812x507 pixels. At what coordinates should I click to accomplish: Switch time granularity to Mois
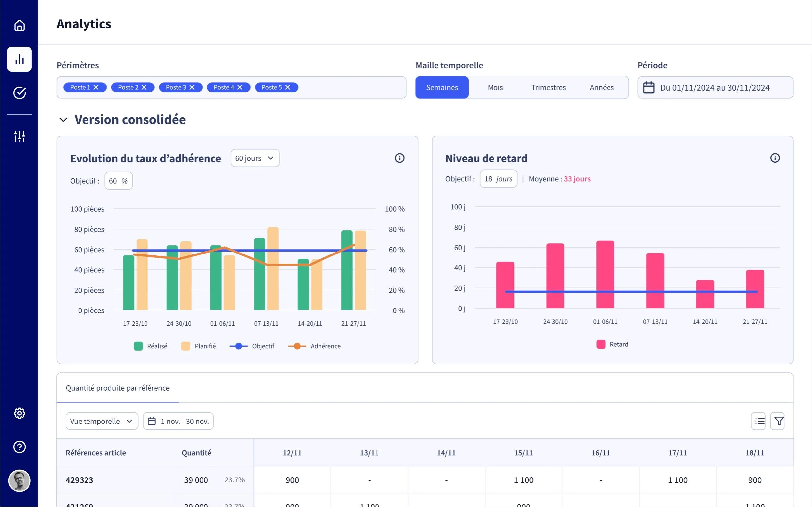click(x=495, y=87)
